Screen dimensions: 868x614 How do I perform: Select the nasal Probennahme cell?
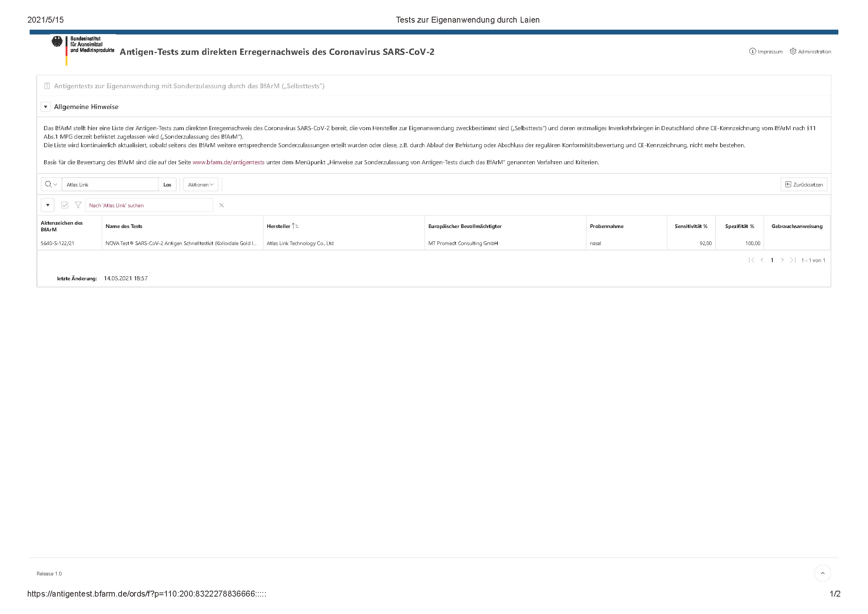(626, 243)
